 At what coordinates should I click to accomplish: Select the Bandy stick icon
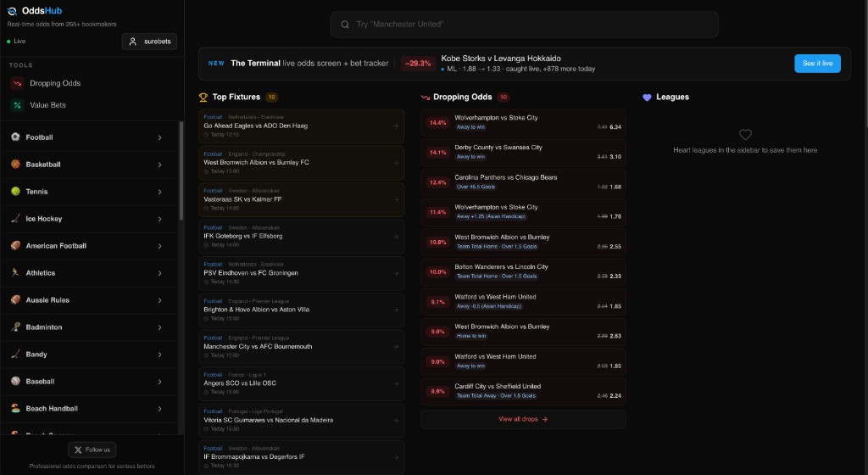15,354
